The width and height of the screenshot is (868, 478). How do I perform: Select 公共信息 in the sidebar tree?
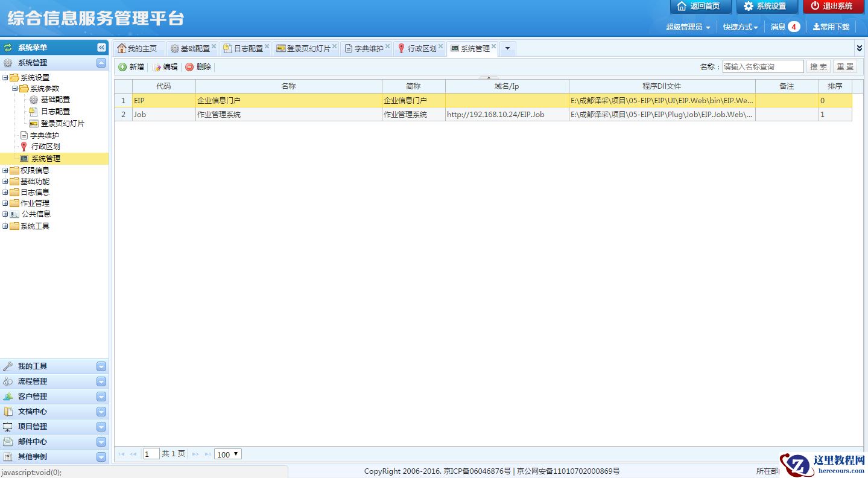[x=36, y=214]
